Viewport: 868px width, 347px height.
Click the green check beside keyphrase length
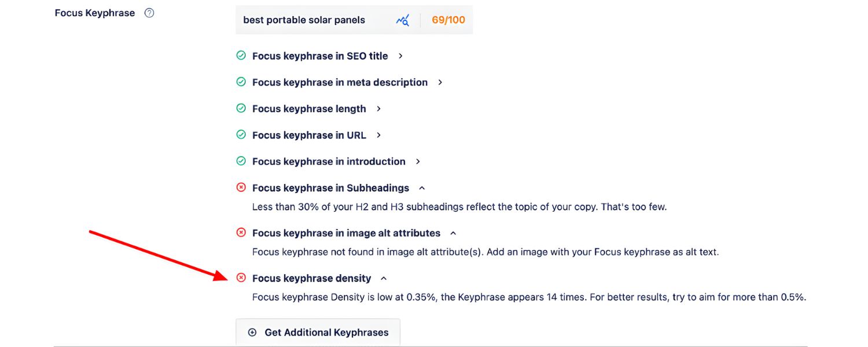[x=241, y=109]
